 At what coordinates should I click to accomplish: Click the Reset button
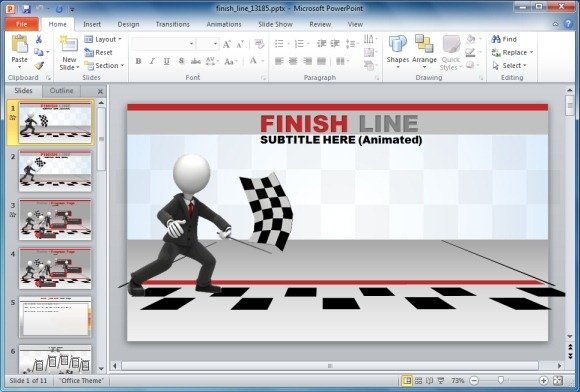pyautogui.click(x=98, y=53)
